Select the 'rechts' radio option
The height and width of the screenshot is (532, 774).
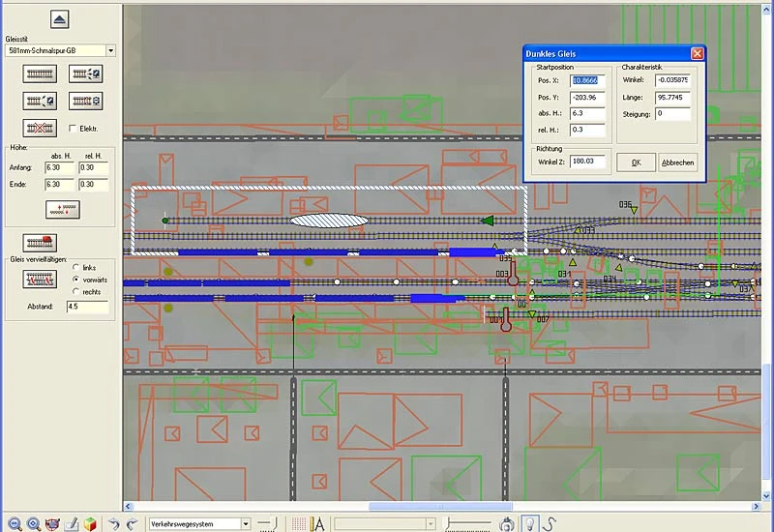click(76, 292)
